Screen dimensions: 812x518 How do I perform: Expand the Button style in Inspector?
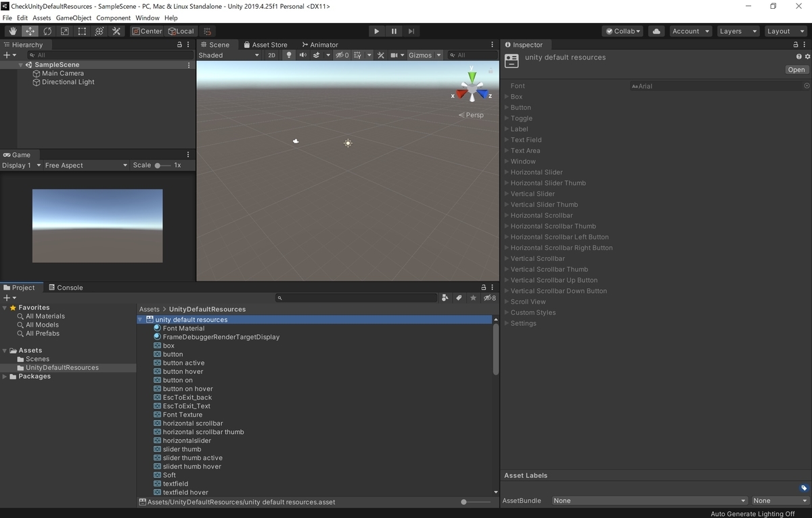click(506, 108)
